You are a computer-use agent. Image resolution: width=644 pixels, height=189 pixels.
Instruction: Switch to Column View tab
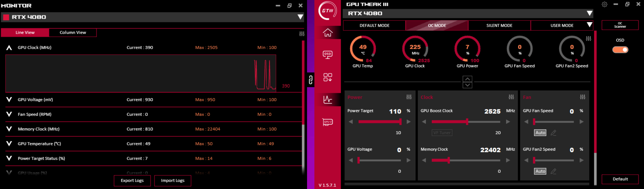pyautogui.click(x=73, y=33)
